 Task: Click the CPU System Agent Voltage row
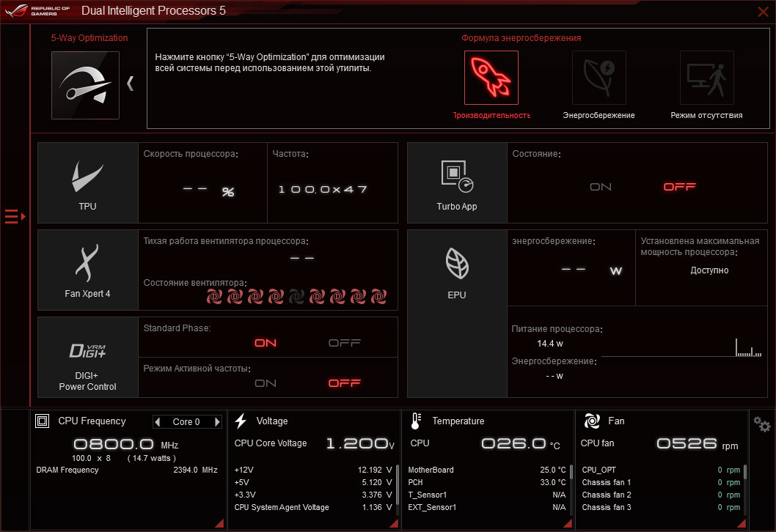pyautogui.click(x=313, y=507)
